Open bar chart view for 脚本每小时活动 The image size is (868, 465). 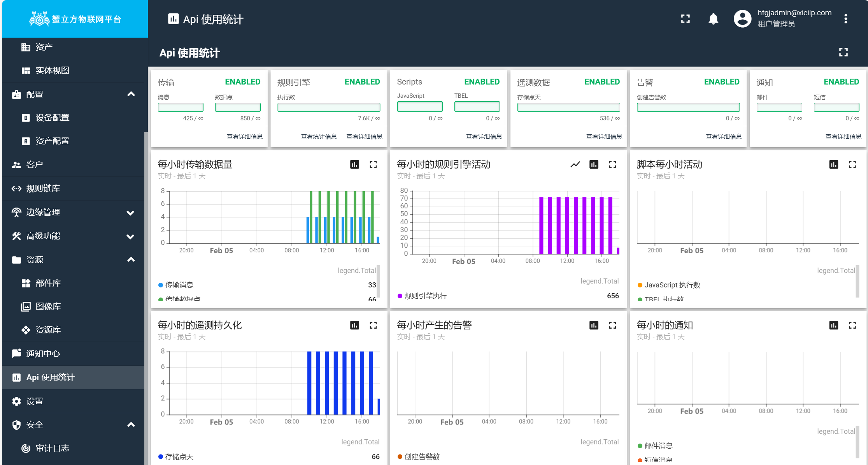pyautogui.click(x=833, y=165)
